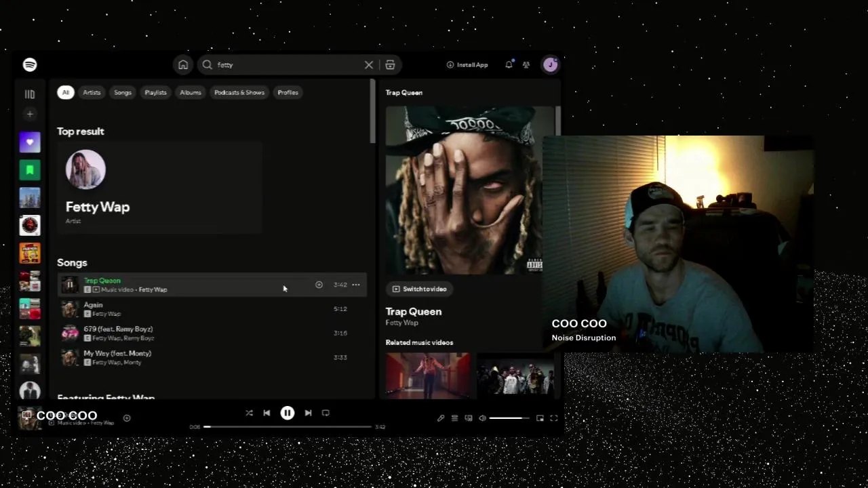Viewport: 868px width, 488px height.
Task: Connect to a device icon
Action: click(x=468, y=418)
